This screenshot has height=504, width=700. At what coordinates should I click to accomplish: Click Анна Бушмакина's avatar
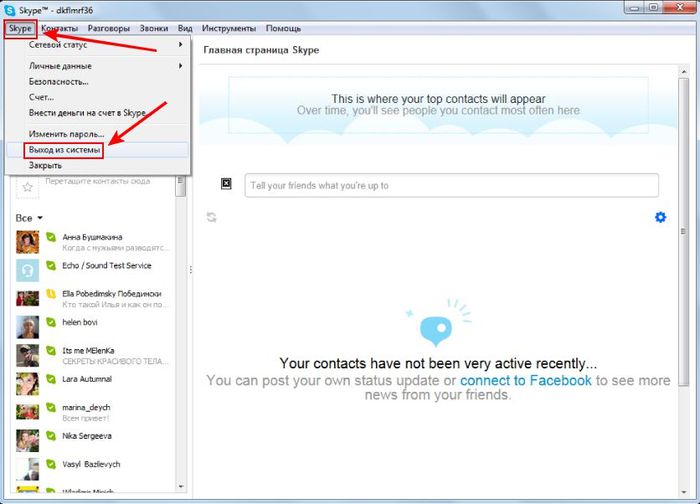[x=28, y=242]
